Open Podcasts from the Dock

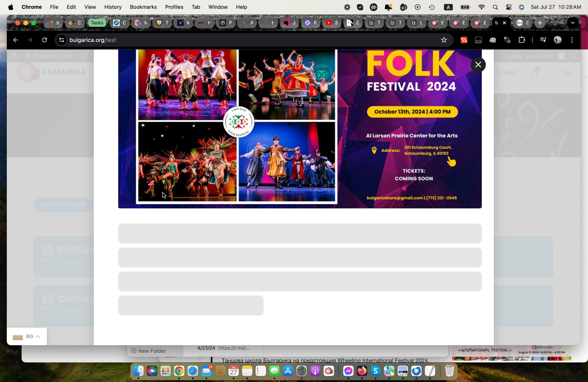pyautogui.click(x=315, y=371)
